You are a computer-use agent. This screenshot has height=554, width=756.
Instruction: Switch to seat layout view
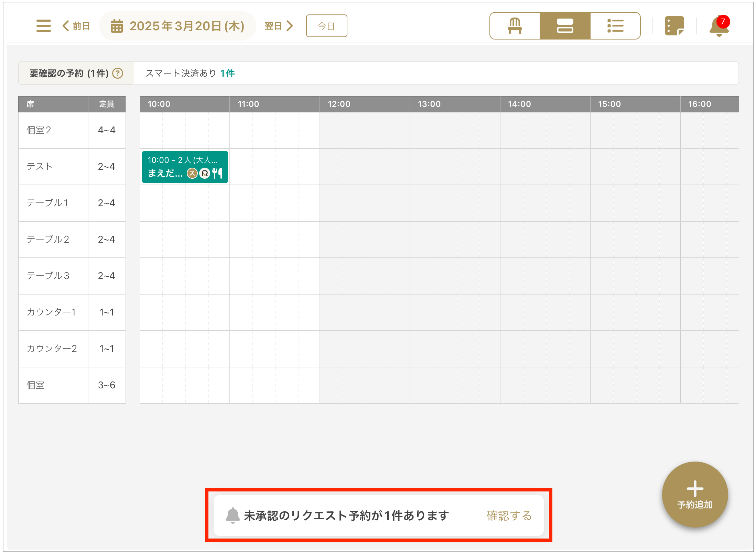[x=515, y=26]
